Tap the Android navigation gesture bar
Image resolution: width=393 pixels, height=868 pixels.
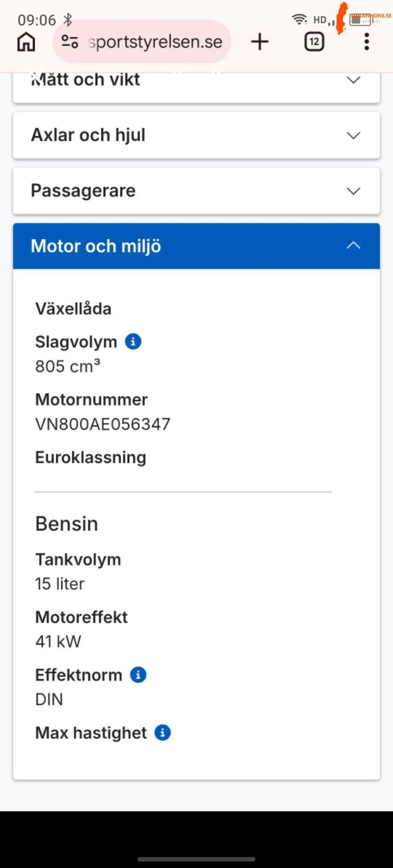click(x=196, y=859)
